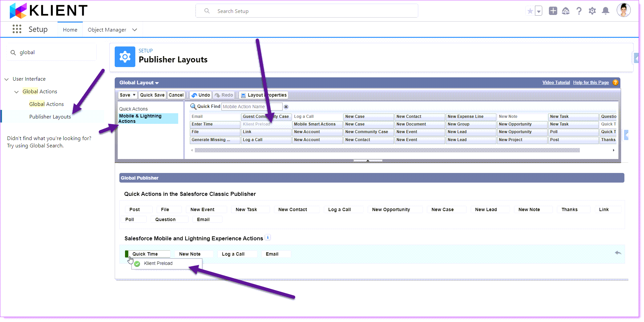Select the Guest Community Case palette item
The width and height of the screenshot is (644, 322).
point(266,117)
